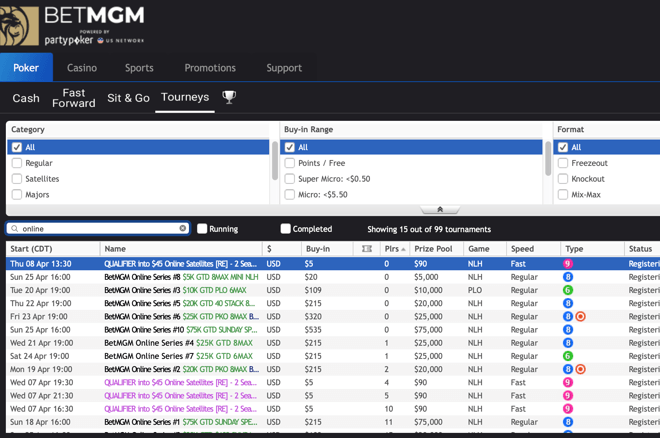
Task: Click the Buy-in Range list scrollbar
Action: click(x=548, y=158)
